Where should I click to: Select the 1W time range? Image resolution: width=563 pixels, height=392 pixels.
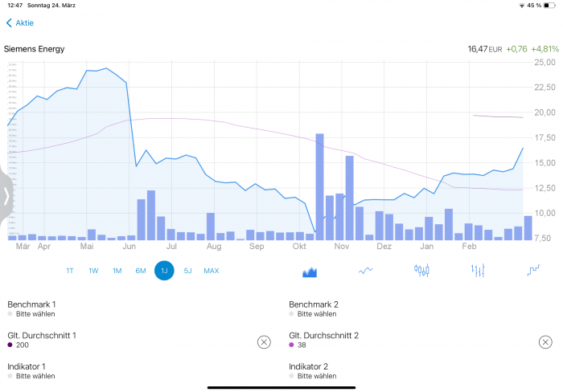(93, 271)
